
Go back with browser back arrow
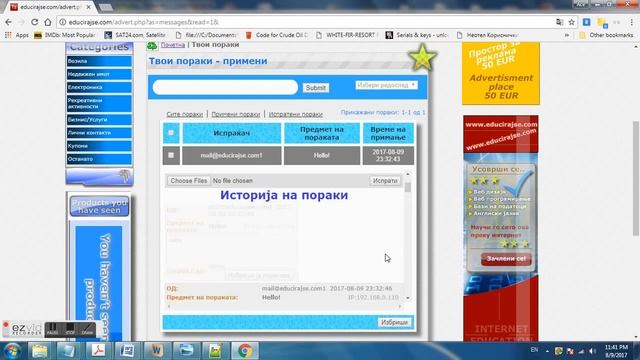point(9,22)
